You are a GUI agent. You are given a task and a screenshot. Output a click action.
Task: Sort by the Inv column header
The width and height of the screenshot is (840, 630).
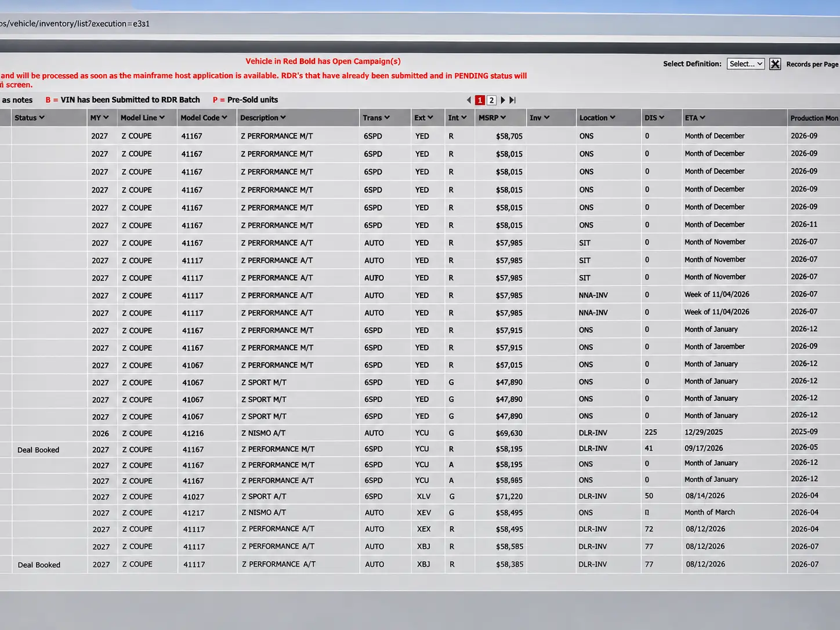pyautogui.click(x=540, y=118)
